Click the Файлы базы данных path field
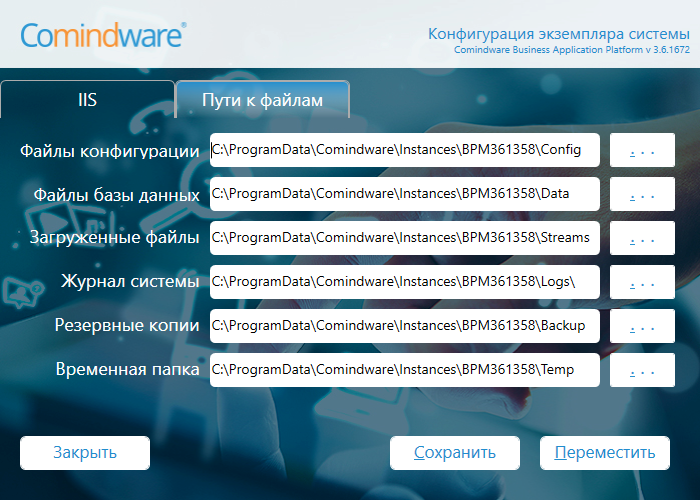700x500 pixels. click(x=404, y=194)
